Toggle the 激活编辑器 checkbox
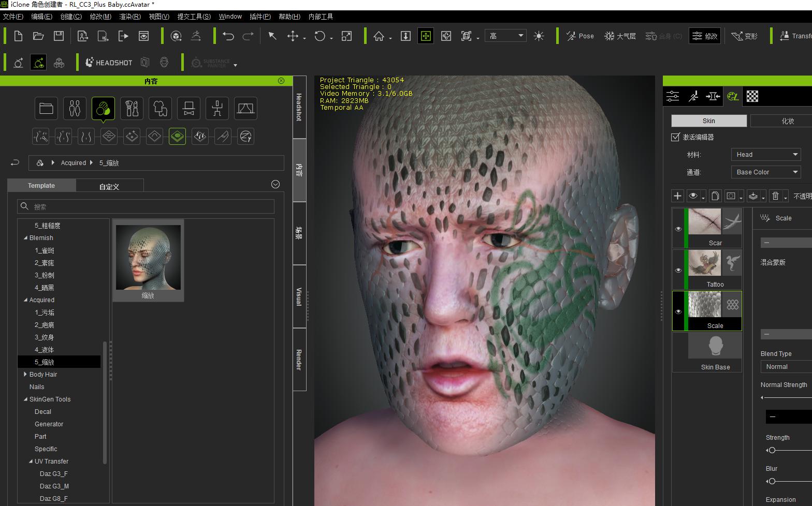 click(675, 137)
